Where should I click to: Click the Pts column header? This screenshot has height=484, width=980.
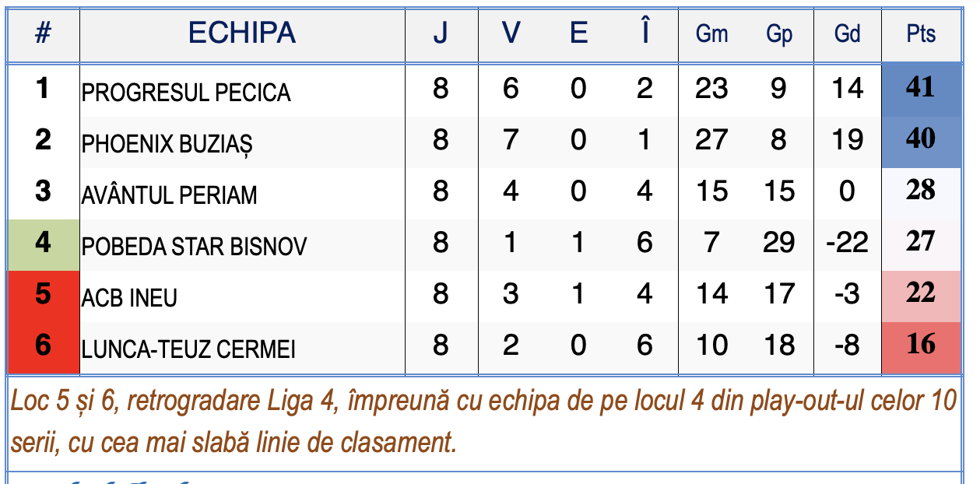(x=921, y=34)
